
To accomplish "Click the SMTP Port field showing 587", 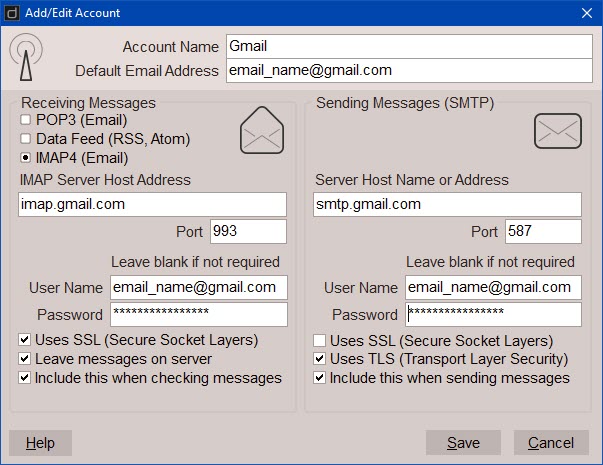I will click(x=543, y=232).
